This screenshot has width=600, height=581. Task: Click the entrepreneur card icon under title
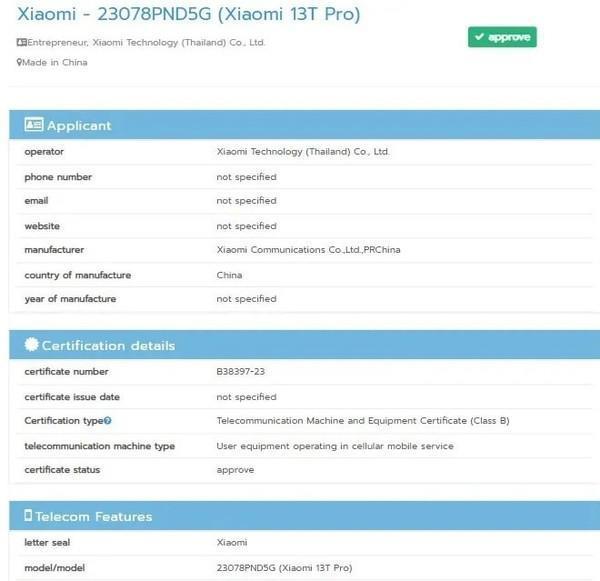point(21,42)
